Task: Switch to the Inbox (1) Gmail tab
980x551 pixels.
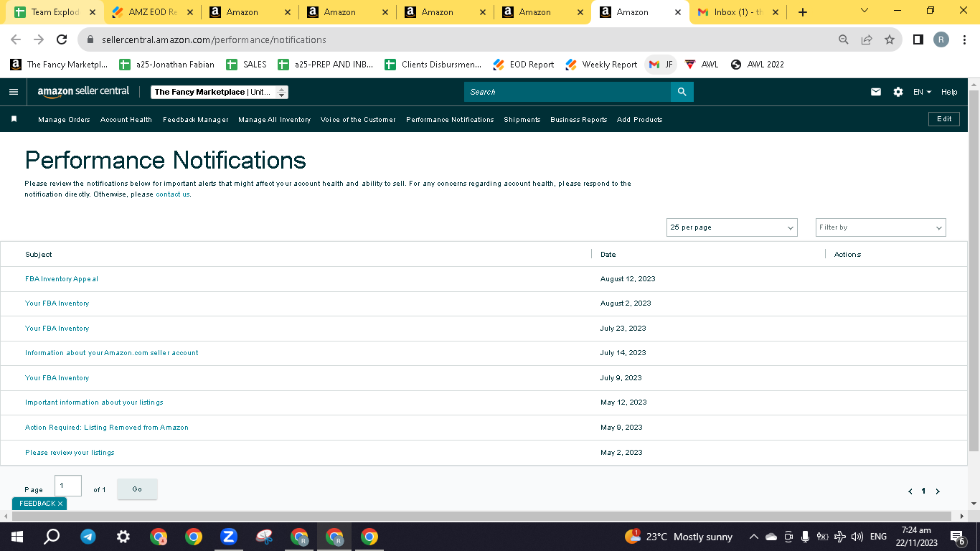Action: pos(737,12)
